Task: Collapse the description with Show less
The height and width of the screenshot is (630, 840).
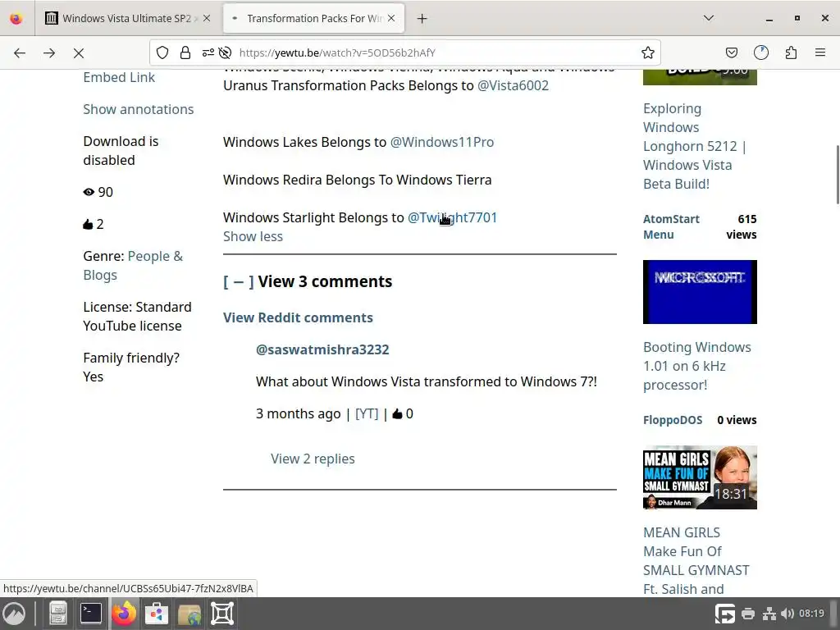Action: pos(253,236)
